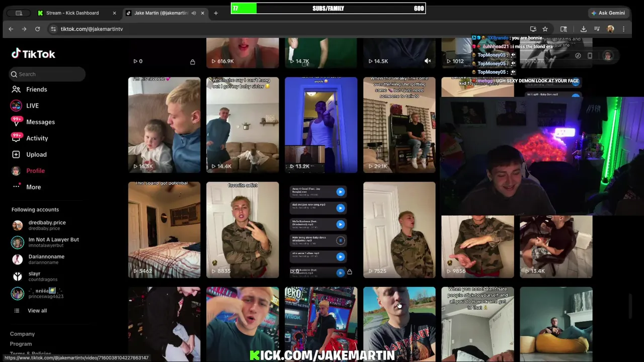
Task: Open a new browser tab
Action: [x=216, y=13]
